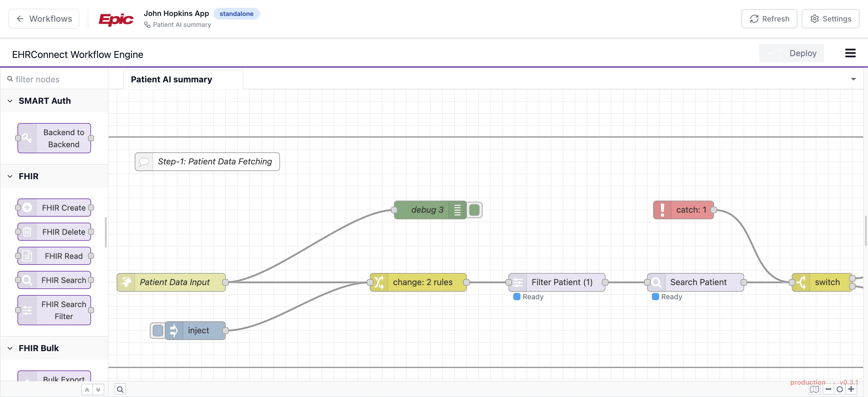The image size is (868, 397).
Task: Select the Patient AI summary tab
Action: [x=171, y=79]
